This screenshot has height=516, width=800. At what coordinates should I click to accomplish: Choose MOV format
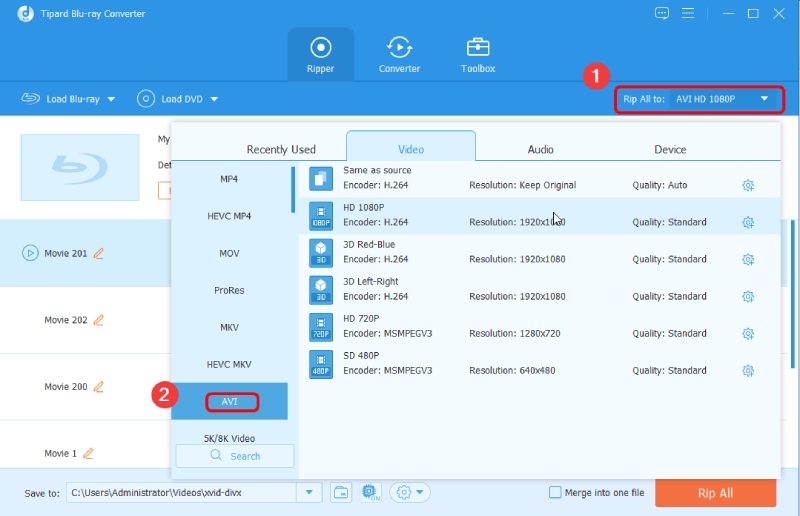click(x=229, y=254)
